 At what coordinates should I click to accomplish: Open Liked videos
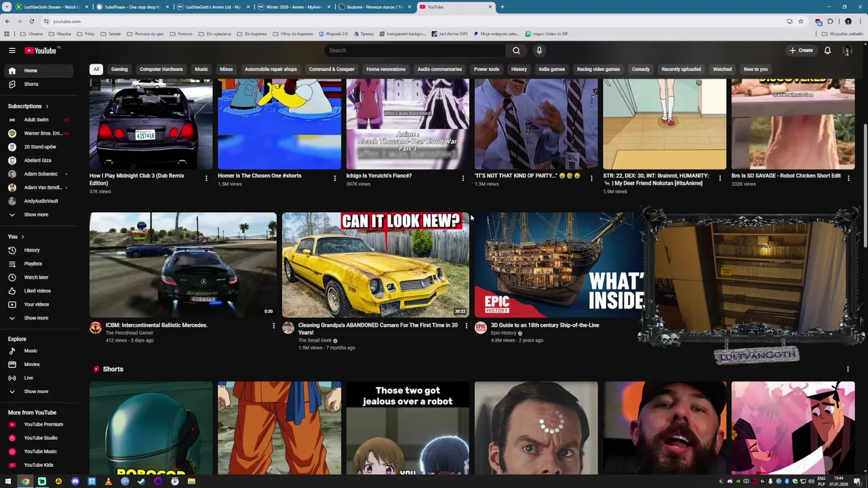click(x=39, y=291)
